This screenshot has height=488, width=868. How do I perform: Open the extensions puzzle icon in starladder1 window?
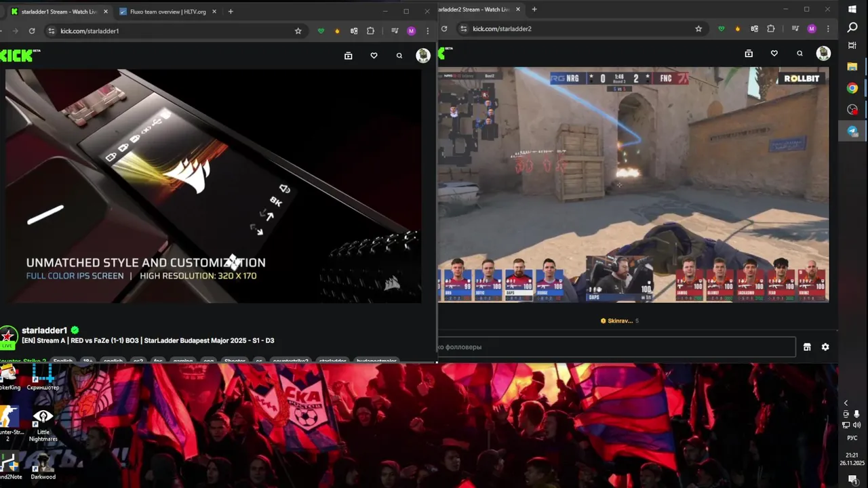coord(370,30)
